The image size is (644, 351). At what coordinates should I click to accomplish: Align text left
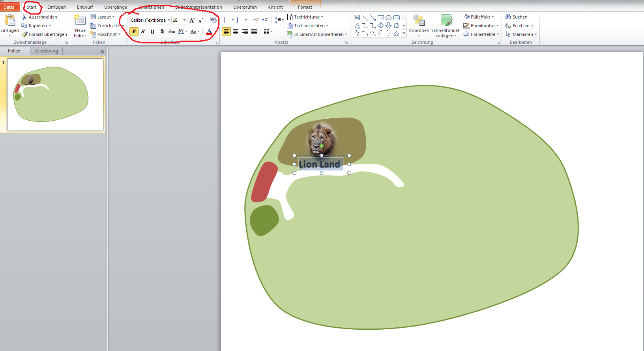point(226,32)
